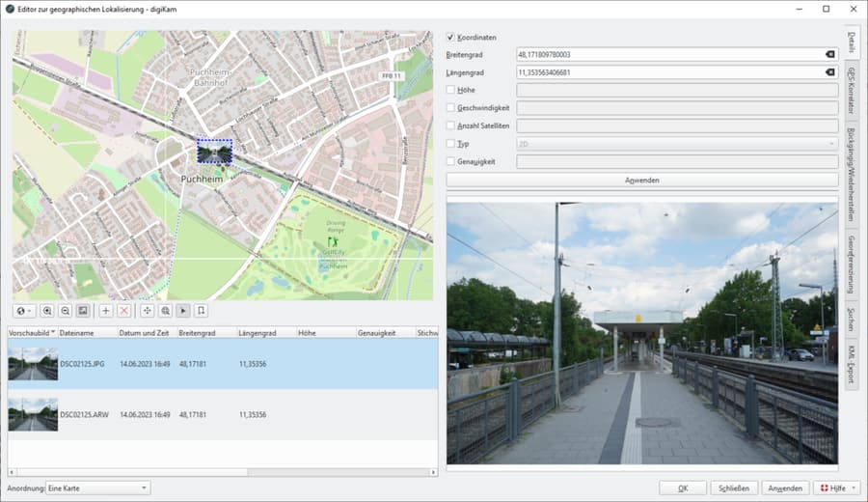
Task: Click the OK button
Action: point(683,488)
